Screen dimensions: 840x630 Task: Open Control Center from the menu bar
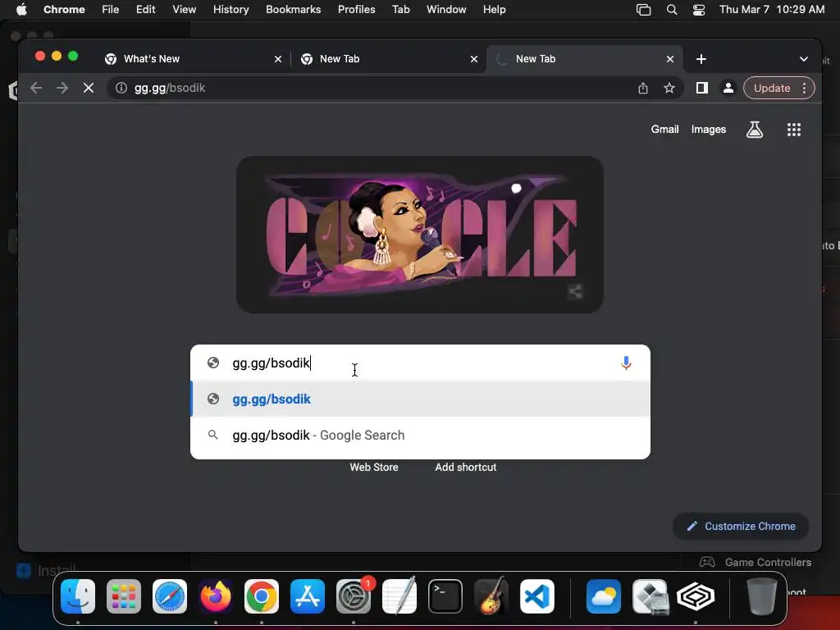click(x=699, y=9)
